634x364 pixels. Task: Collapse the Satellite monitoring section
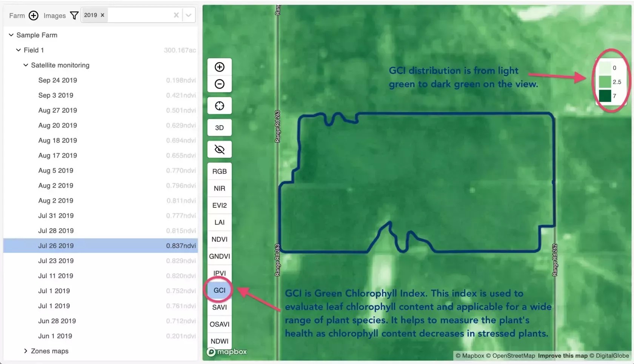tap(25, 65)
